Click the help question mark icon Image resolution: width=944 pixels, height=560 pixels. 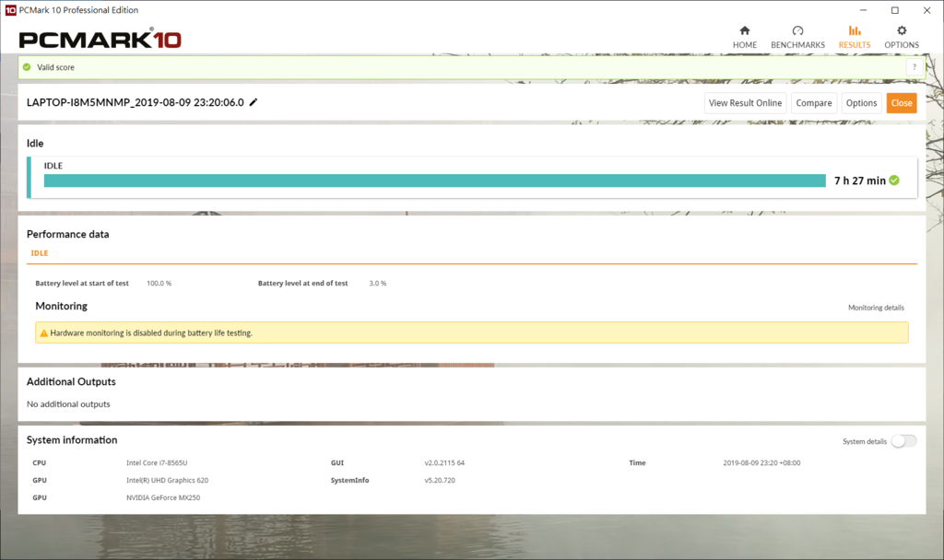[914, 67]
